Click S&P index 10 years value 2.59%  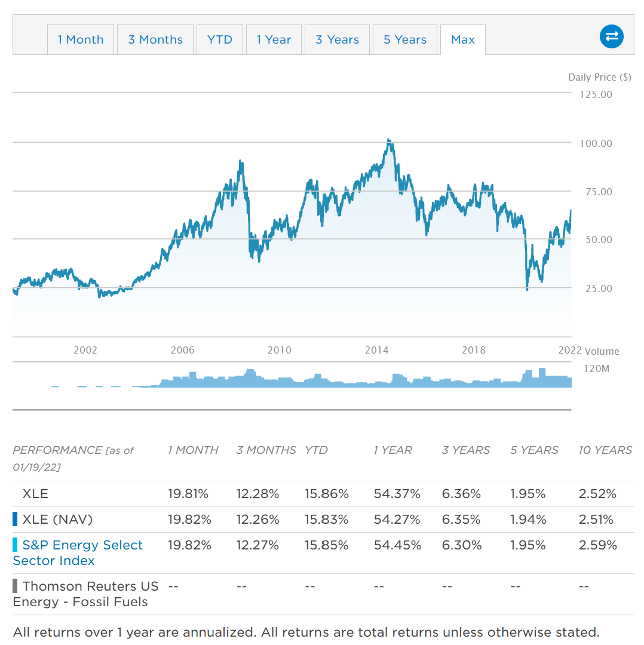click(598, 545)
